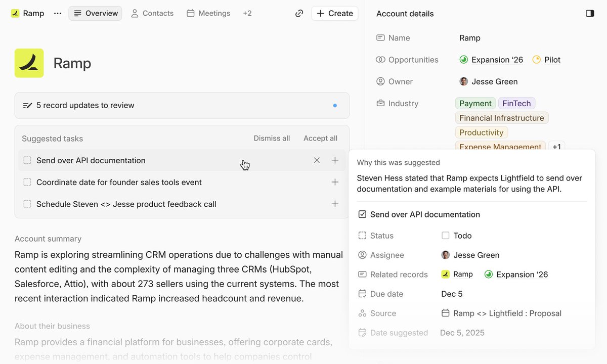Click the Status field icon in popup
Image resolution: width=607 pixels, height=364 pixels.
pos(362,236)
